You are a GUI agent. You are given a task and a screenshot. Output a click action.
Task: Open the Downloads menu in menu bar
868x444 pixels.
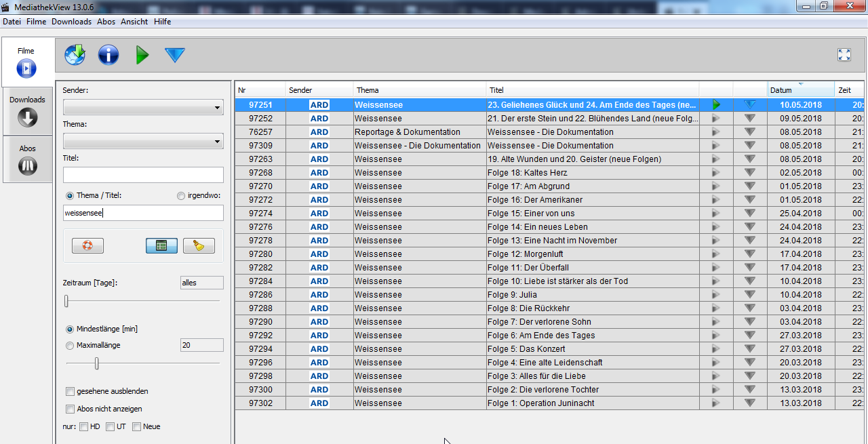point(71,22)
